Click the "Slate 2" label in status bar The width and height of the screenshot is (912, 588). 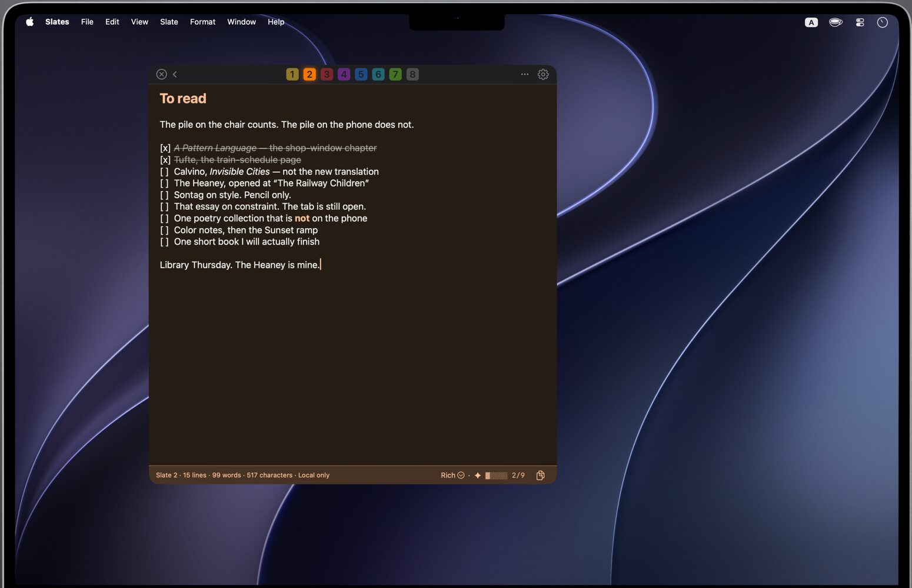click(167, 475)
